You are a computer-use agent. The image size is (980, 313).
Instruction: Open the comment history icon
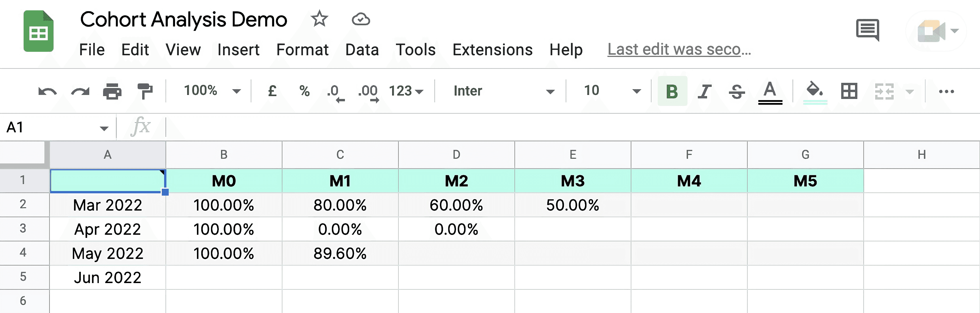point(867,30)
